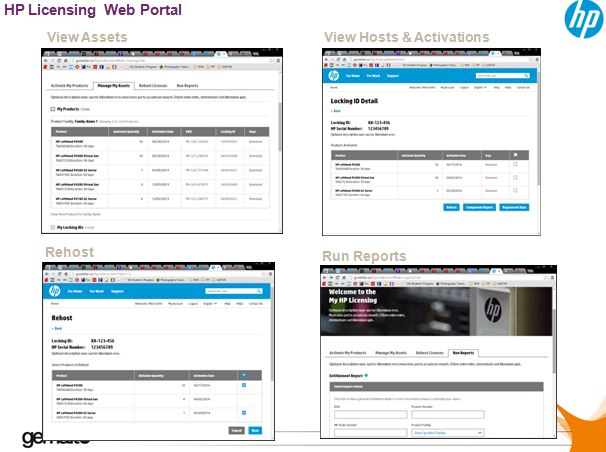
Task: Click HP logo at slide top right
Action: [x=584, y=19]
